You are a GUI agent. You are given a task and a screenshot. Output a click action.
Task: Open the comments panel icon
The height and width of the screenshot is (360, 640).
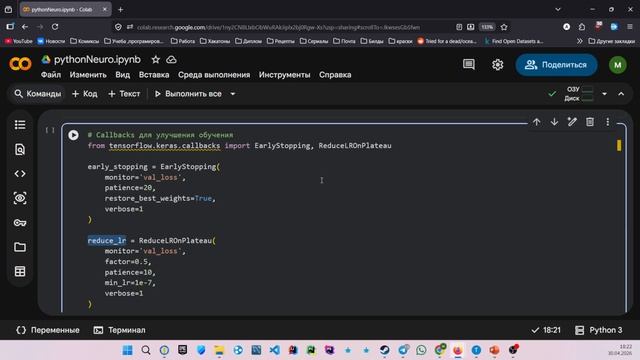point(469,64)
